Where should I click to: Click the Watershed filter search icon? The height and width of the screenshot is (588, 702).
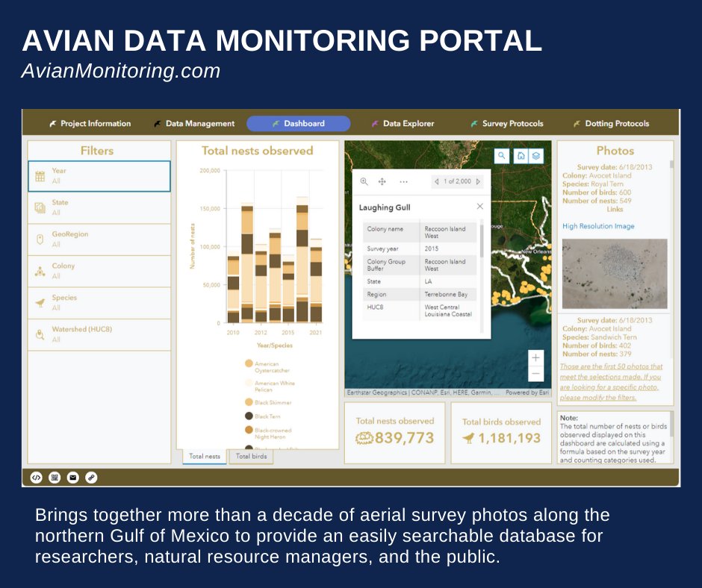(40, 335)
